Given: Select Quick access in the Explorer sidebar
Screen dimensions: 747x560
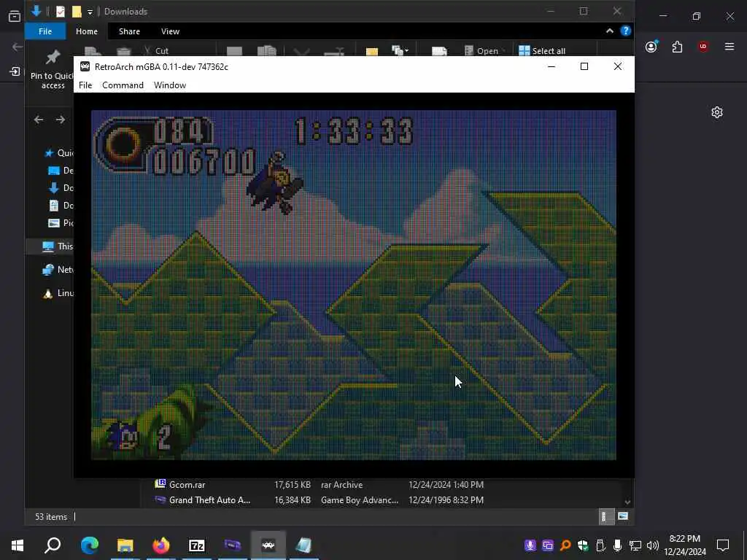Looking at the screenshot, I should pos(58,153).
